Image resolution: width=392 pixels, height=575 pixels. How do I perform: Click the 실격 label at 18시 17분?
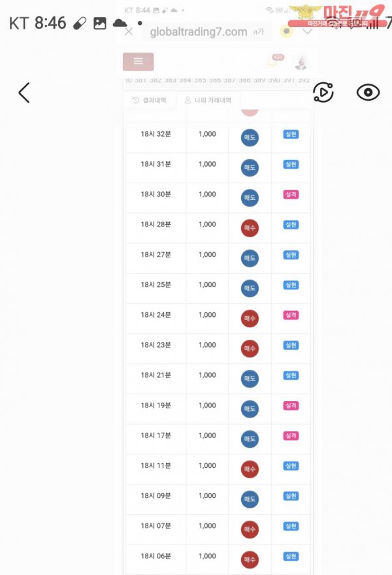291,436
